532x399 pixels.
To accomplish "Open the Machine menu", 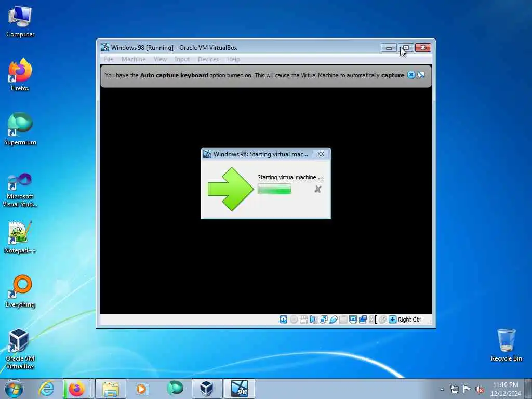I will coord(134,59).
